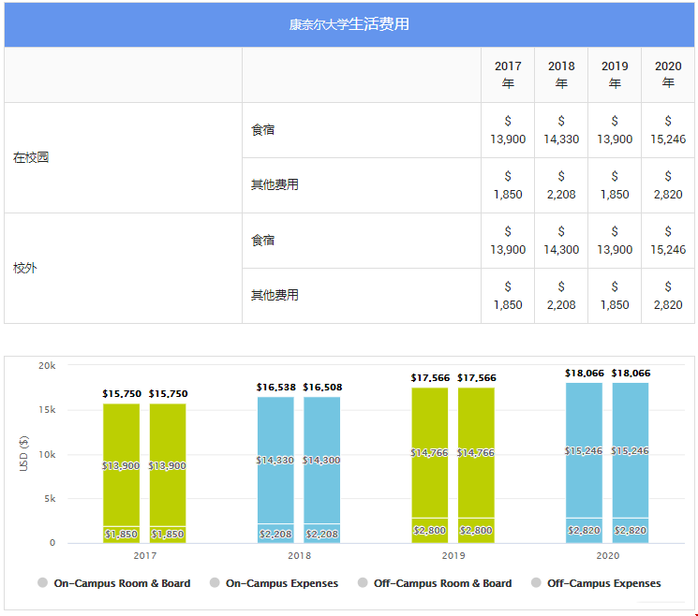The height and width of the screenshot is (616, 698).
Task: Select 校外 其他费用 2019 cell $1,850
Action: pos(615,295)
